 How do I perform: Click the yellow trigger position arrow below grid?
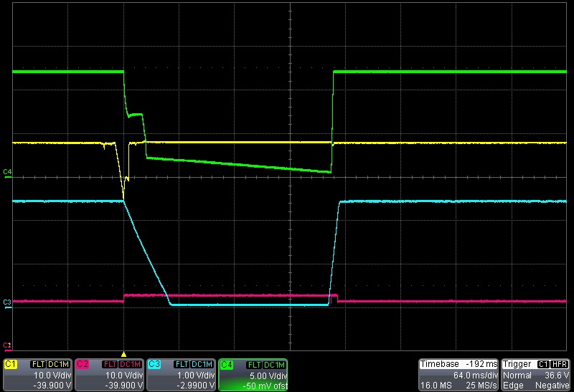coord(124,354)
